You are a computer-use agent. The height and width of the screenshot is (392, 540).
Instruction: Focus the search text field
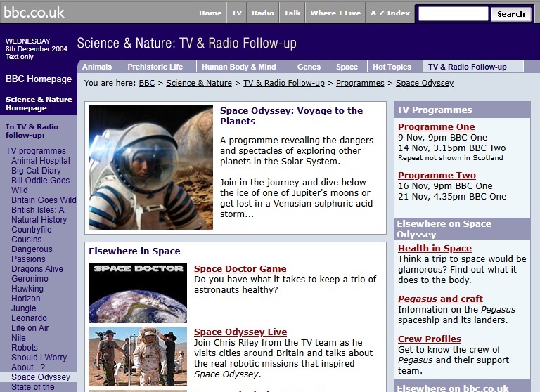tap(453, 14)
